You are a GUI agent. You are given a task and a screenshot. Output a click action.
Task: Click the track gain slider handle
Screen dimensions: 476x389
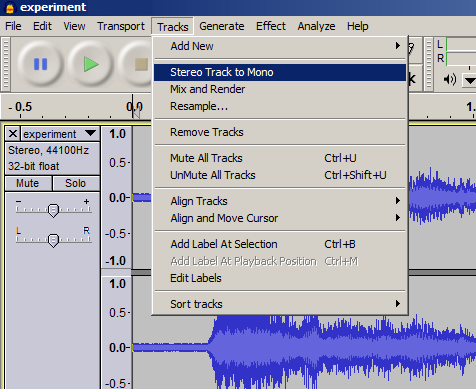click(53, 210)
